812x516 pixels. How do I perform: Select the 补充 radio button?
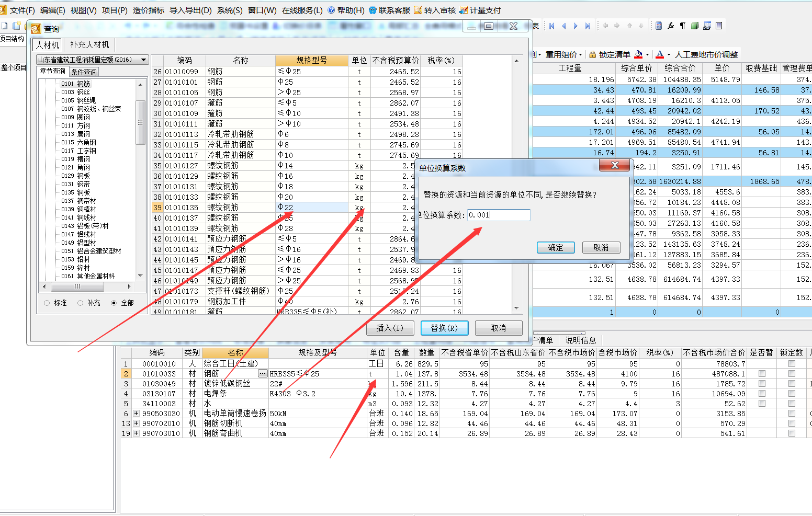tap(80, 303)
